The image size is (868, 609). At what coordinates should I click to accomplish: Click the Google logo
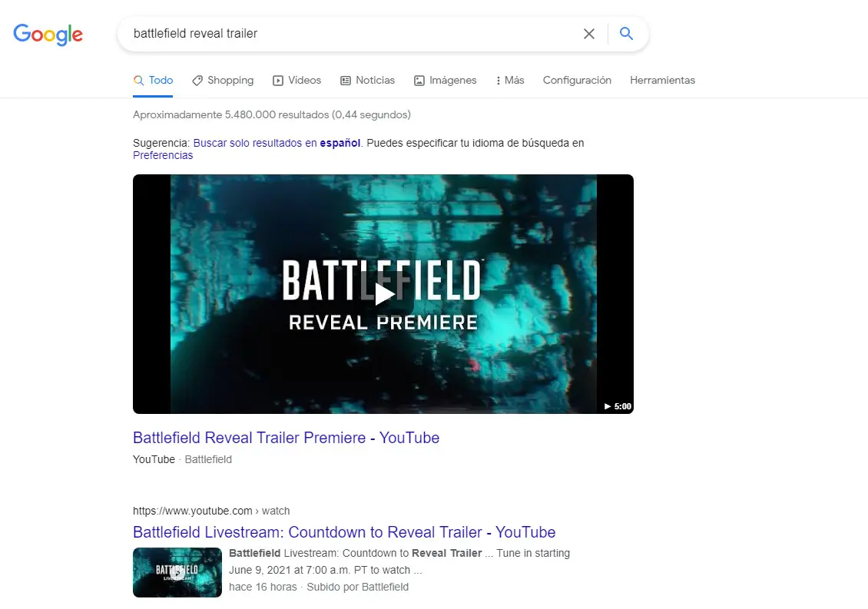(48, 35)
